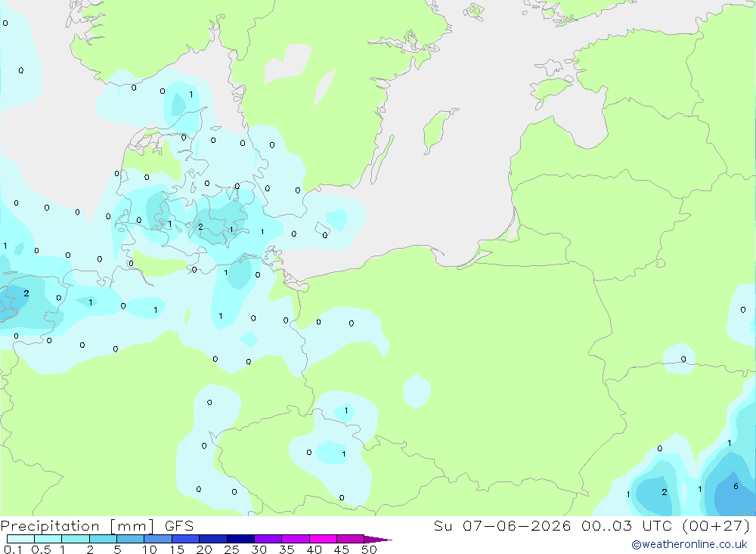Image resolution: width=756 pixels, height=554 pixels.
Task: Click the 25–30 mm legend color swatch
Action: tap(240, 539)
